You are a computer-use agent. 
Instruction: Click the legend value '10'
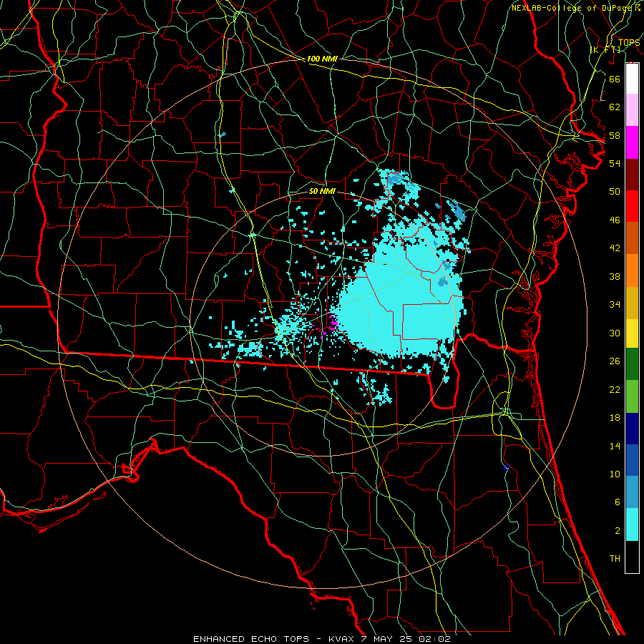click(615, 474)
